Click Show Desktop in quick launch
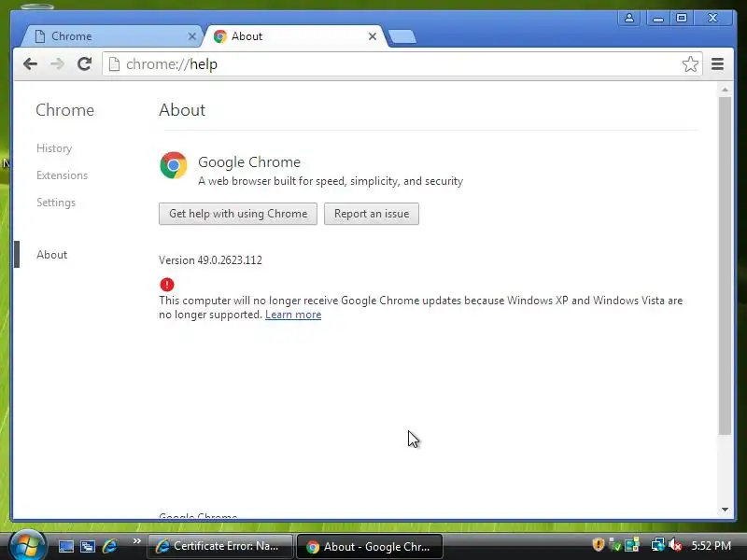This screenshot has height=560, width=747. coord(65,546)
